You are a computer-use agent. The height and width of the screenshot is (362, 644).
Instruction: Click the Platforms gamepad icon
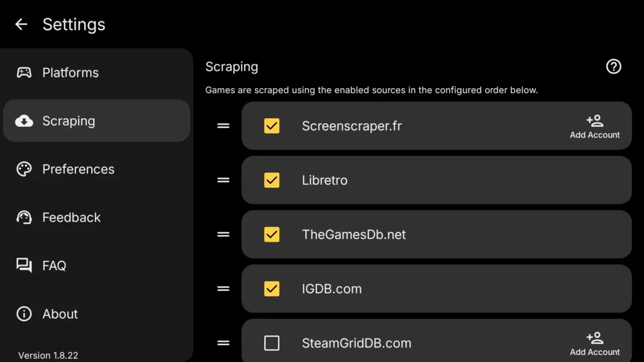click(24, 73)
